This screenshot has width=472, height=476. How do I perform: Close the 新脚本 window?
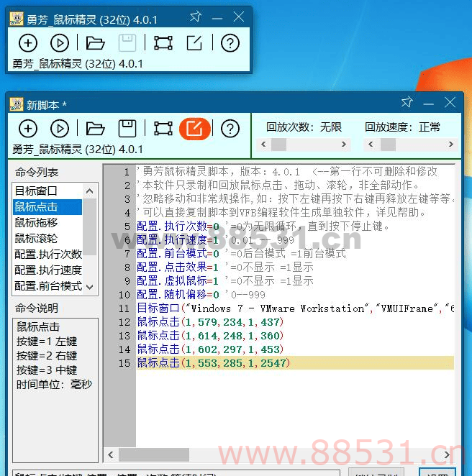pos(450,102)
